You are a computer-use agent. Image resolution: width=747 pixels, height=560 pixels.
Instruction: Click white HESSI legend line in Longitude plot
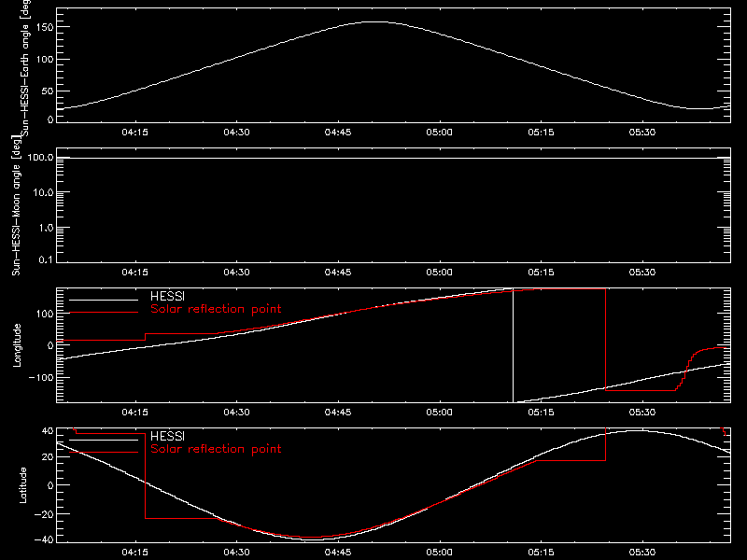tap(104, 300)
